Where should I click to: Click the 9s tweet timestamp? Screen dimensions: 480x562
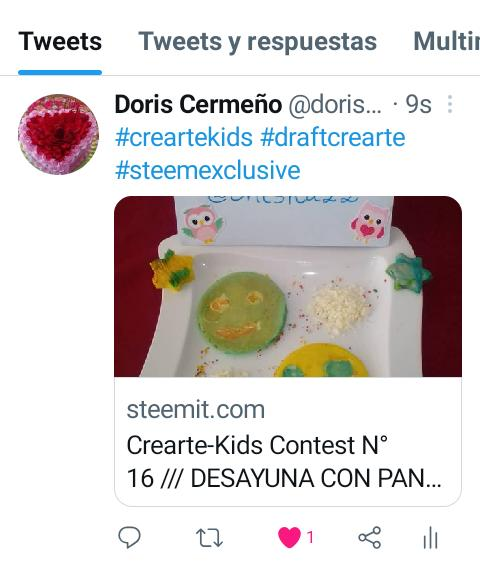(x=418, y=105)
